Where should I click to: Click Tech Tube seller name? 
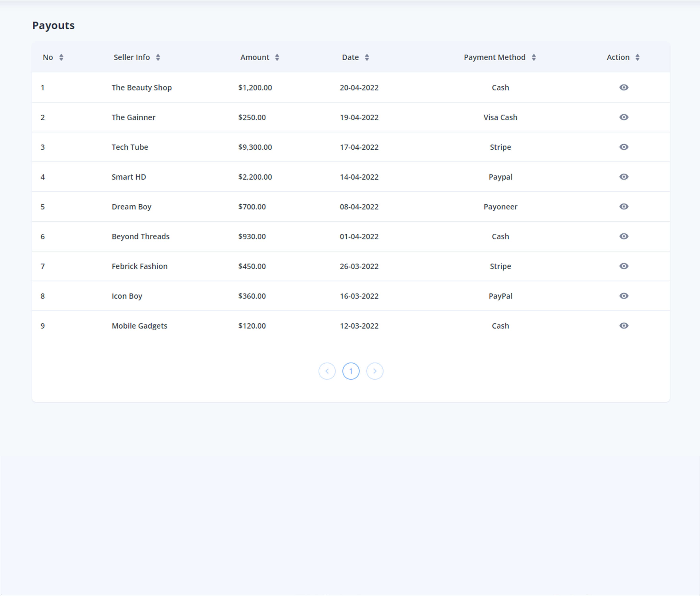click(130, 147)
